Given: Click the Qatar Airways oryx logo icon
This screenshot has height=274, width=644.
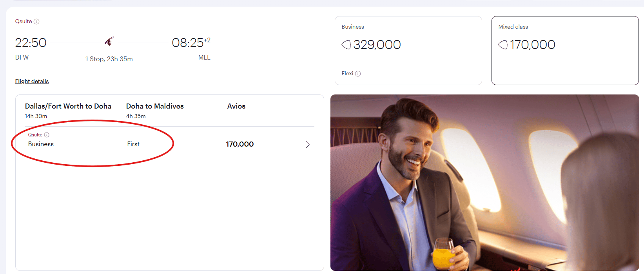Looking at the screenshot, I should pyautogui.click(x=109, y=41).
